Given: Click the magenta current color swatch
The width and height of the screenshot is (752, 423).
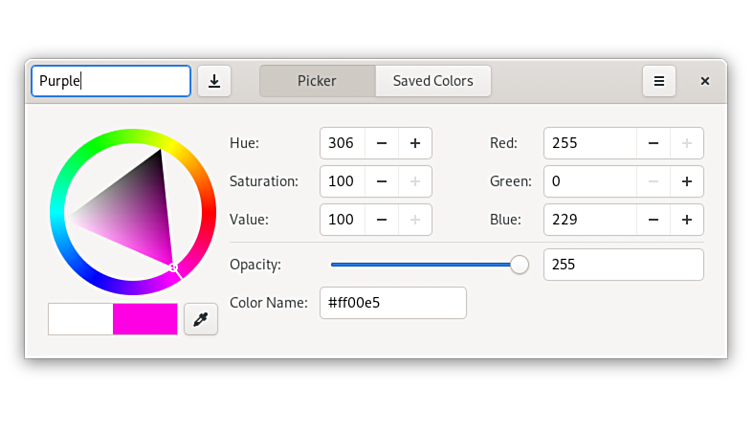Looking at the screenshot, I should pos(145,319).
